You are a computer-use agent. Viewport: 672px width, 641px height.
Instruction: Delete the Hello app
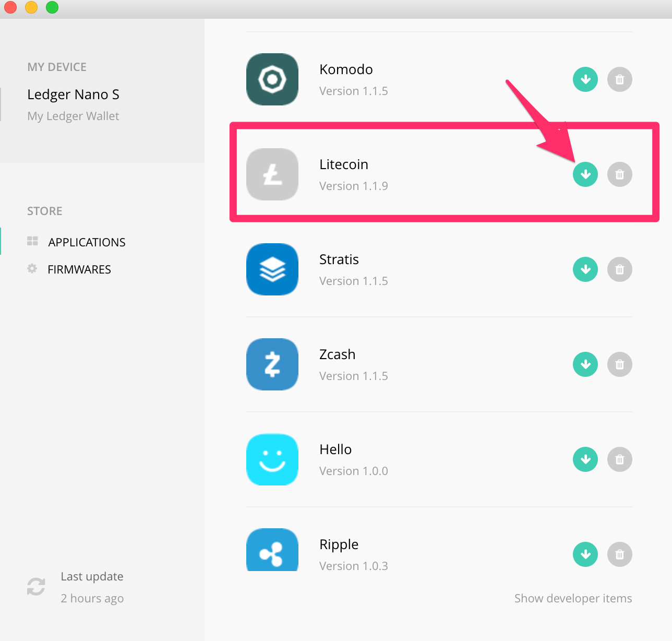tap(620, 459)
